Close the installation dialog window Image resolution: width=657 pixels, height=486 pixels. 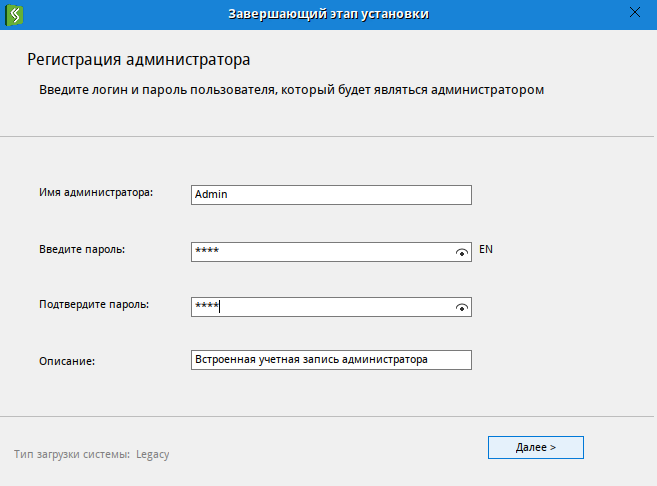click(634, 13)
